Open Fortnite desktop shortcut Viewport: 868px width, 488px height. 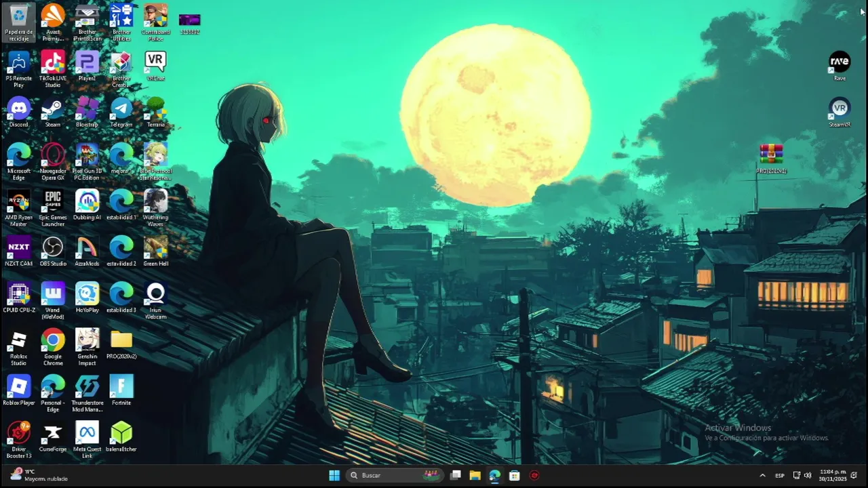pos(121,390)
